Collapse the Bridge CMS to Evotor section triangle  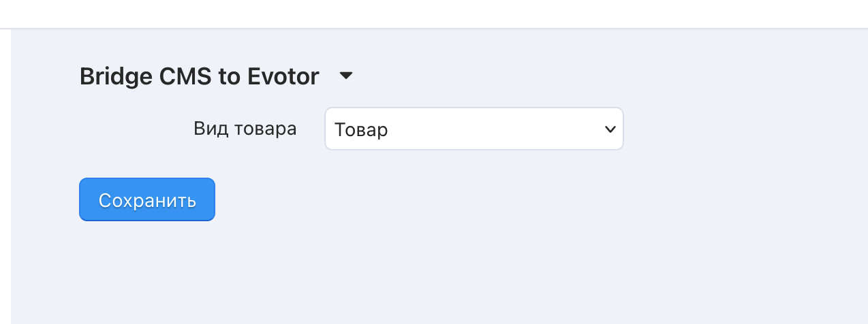coord(346,76)
